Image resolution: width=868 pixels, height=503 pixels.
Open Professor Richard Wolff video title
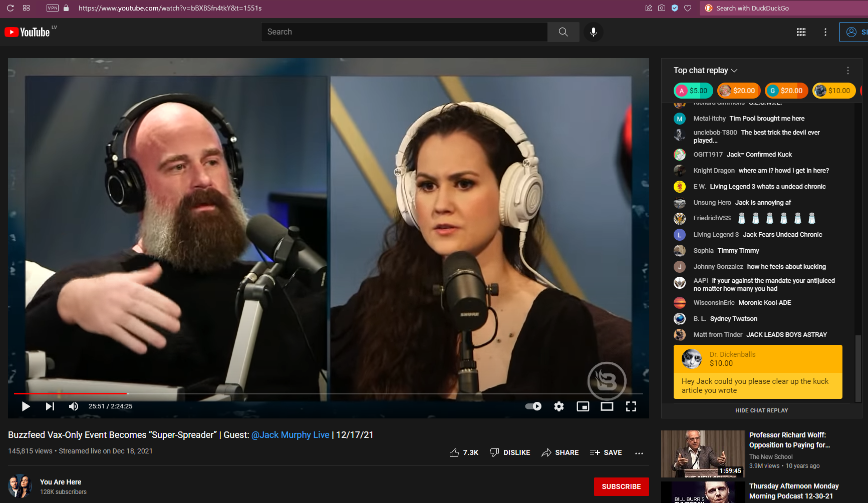coord(789,440)
